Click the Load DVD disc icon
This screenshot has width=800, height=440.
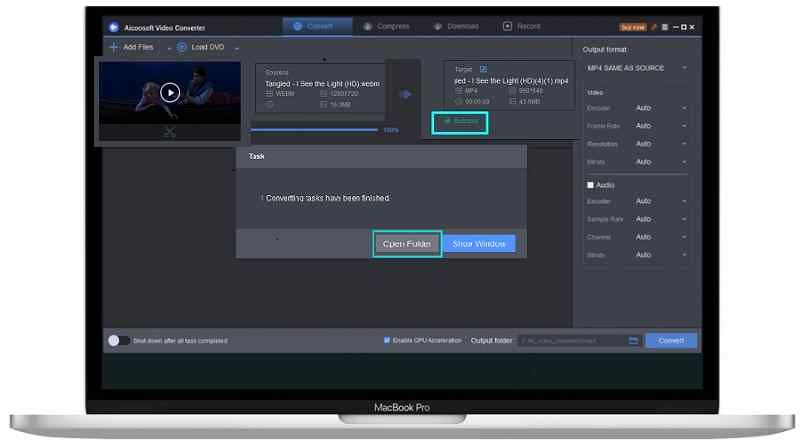tap(182, 47)
